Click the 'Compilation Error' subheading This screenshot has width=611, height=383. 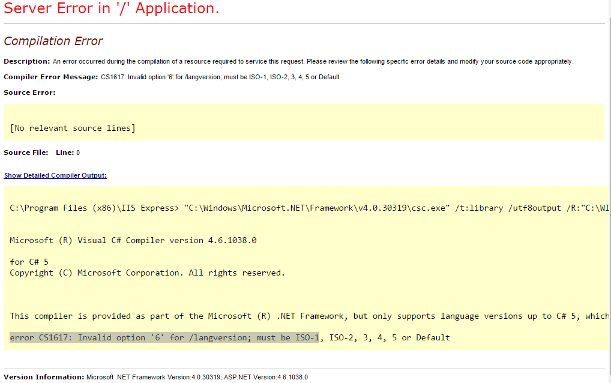pyautogui.click(x=53, y=41)
